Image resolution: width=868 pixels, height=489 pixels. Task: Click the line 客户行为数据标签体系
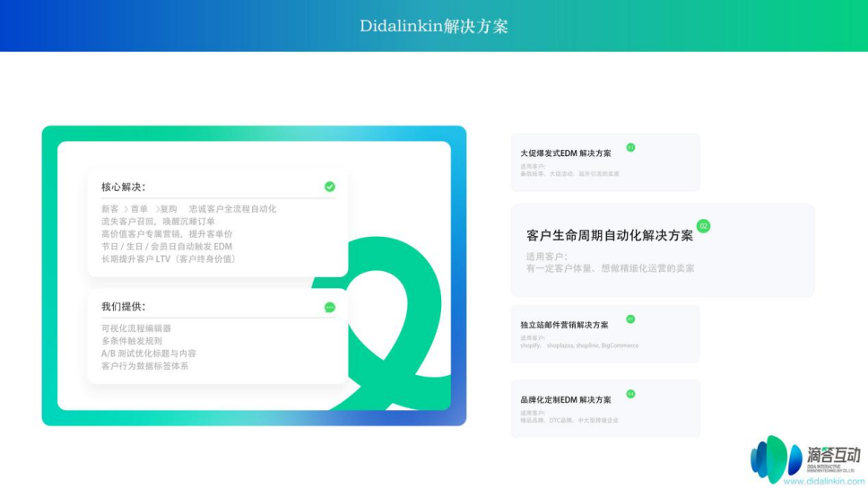pyautogui.click(x=144, y=366)
